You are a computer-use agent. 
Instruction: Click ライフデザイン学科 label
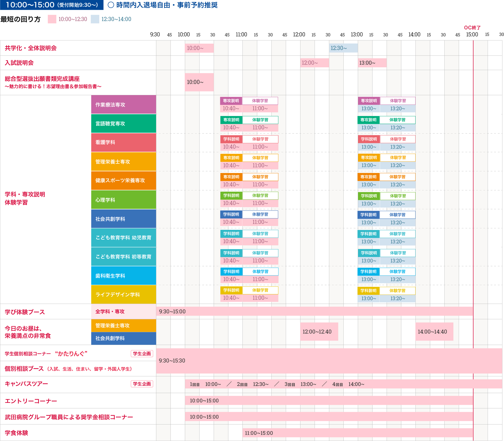[x=123, y=295]
